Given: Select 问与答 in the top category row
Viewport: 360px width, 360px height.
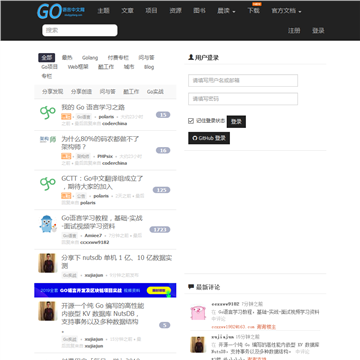Looking at the screenshot, I should tap(146, 58).
